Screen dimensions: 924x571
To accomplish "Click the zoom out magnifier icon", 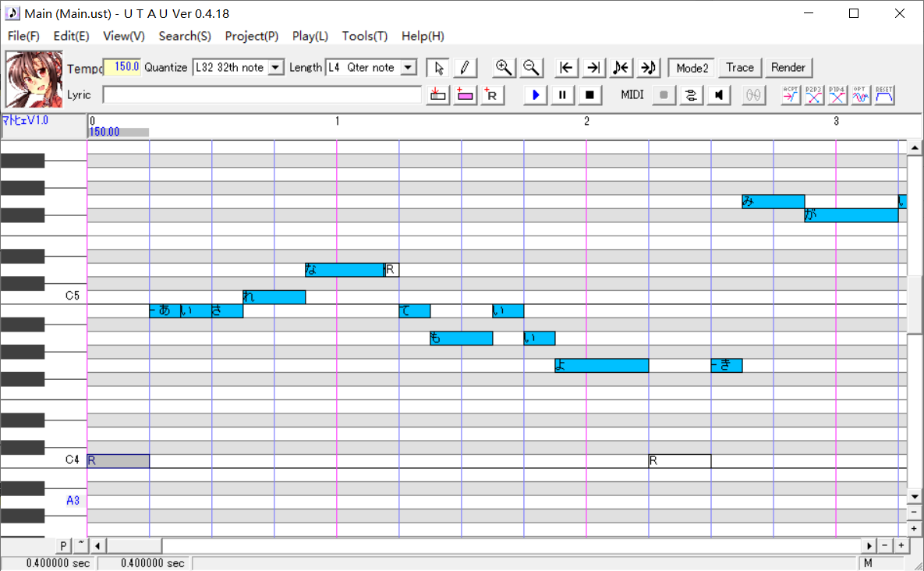I will point(531,68).
